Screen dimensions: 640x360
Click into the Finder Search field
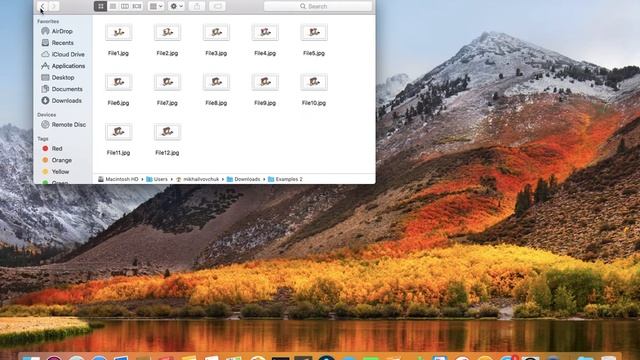[x=318, y=6]
